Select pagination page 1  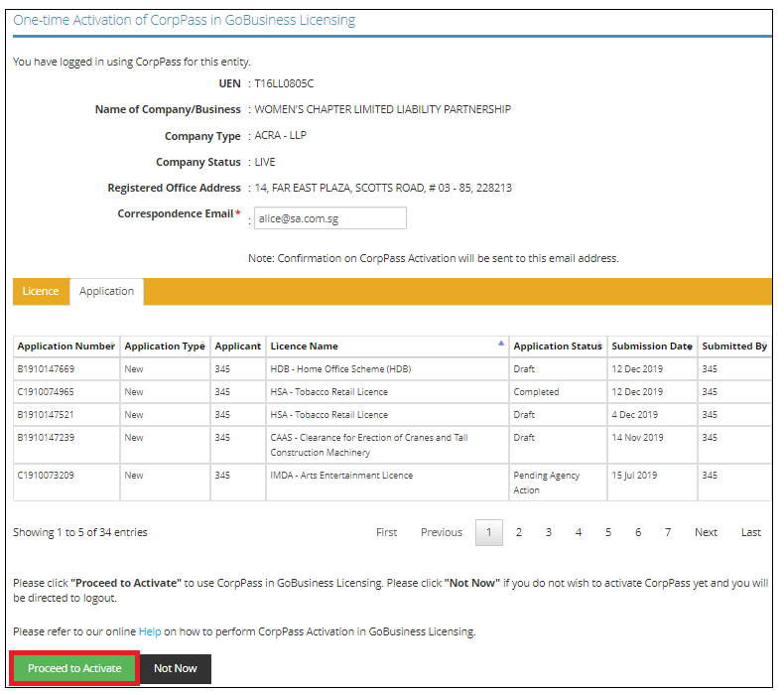tap(489, 532)
